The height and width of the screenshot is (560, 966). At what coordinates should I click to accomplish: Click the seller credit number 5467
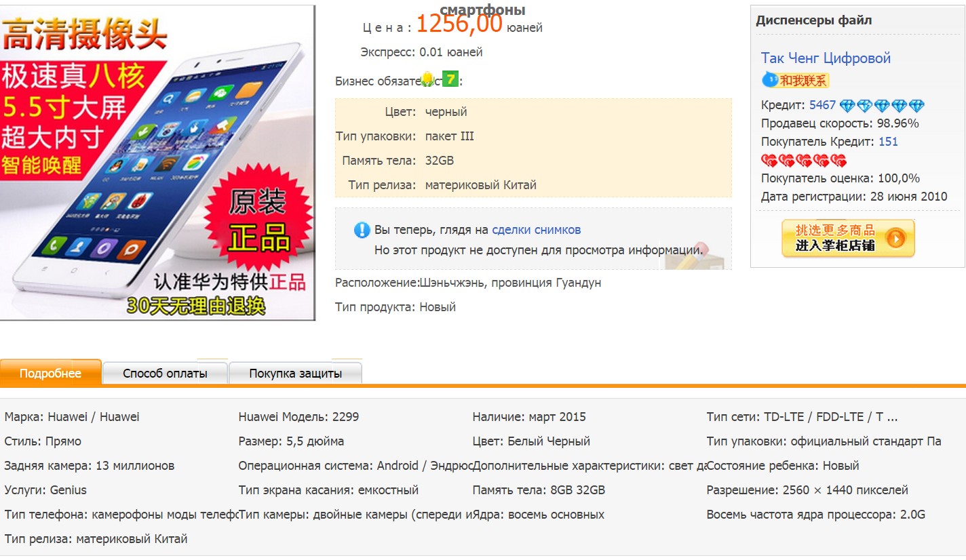click(822, 105)
